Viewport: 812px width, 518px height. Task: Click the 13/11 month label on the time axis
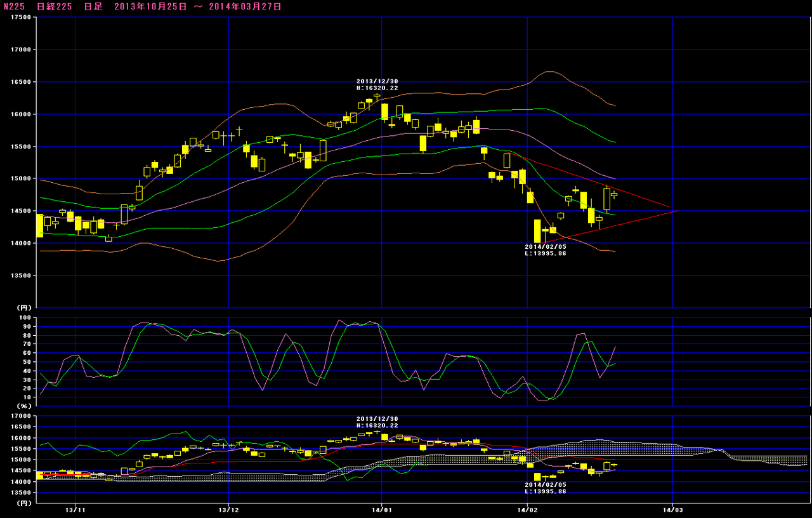coord(75,510)
